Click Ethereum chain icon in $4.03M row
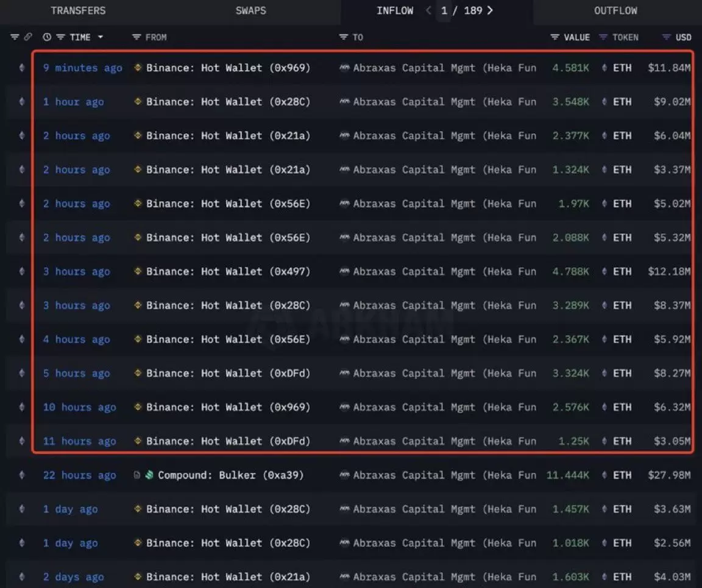The image size is (702, 588). [x=21, y=577]
